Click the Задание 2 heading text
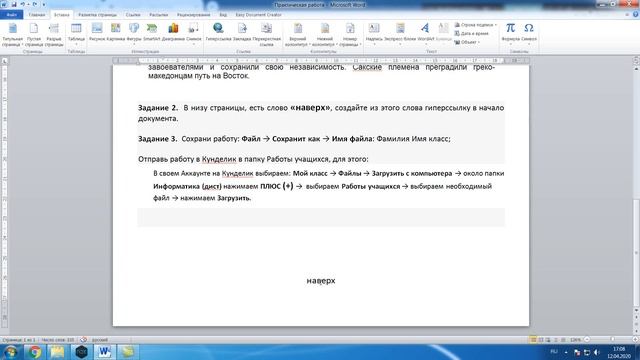Image resolution: width=640 pixels, height=360 pixels. point(158,108)
